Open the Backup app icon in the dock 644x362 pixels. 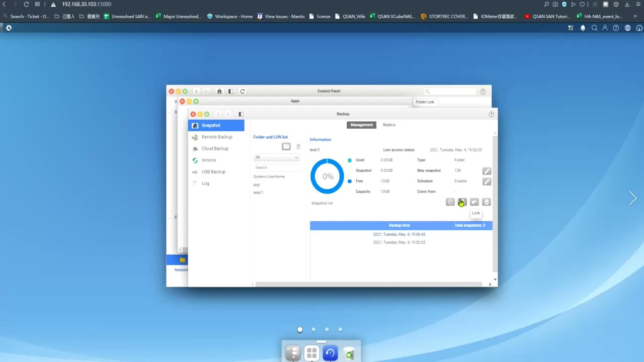pos(330,353)
